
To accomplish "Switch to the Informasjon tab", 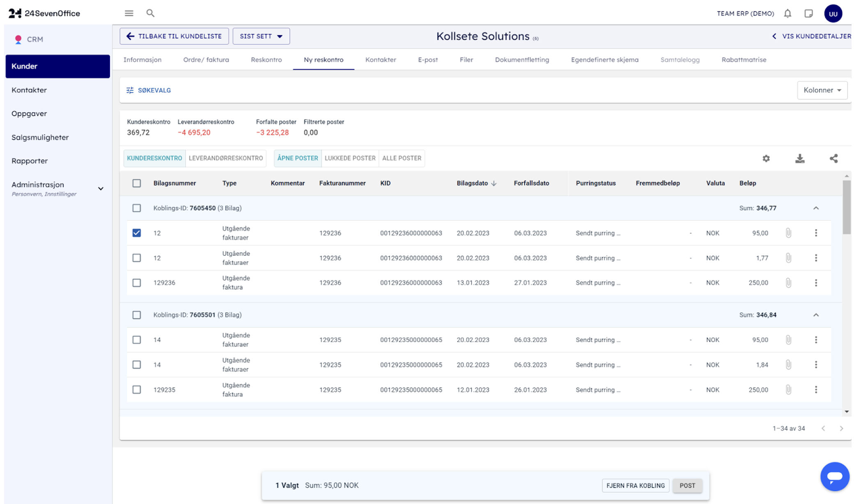I will tap(142, 60).
